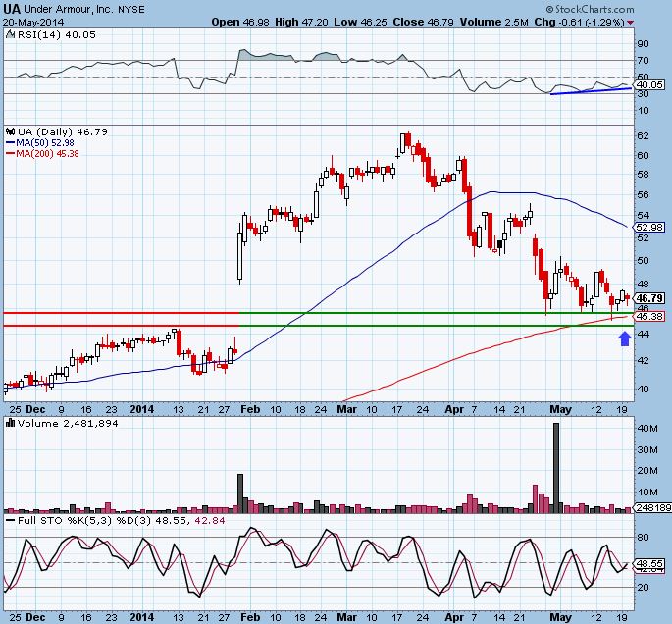
Task: Click the 46.79 last price tag
Action: point(650,298)
